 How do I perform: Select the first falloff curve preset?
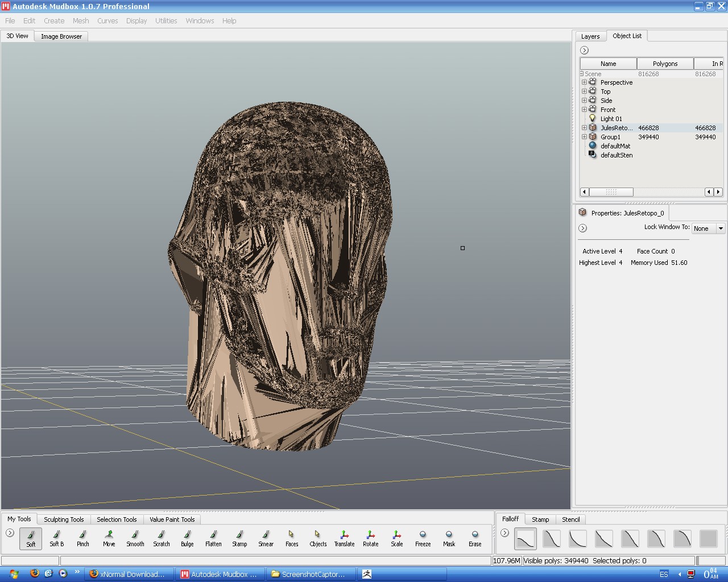pos(526,538)
